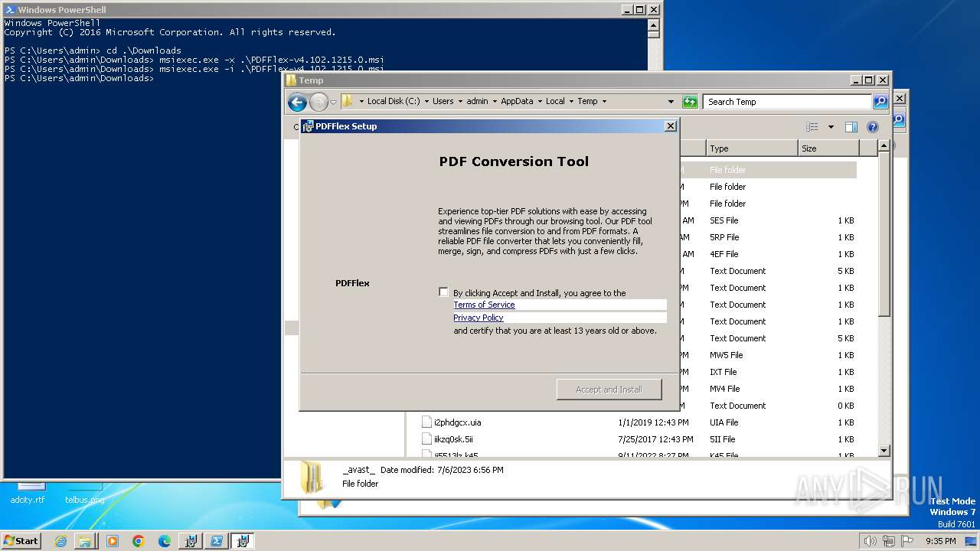This screenshot has width=980, height=551.
Task: Click the Change your view icon
Action: (812, 127)
